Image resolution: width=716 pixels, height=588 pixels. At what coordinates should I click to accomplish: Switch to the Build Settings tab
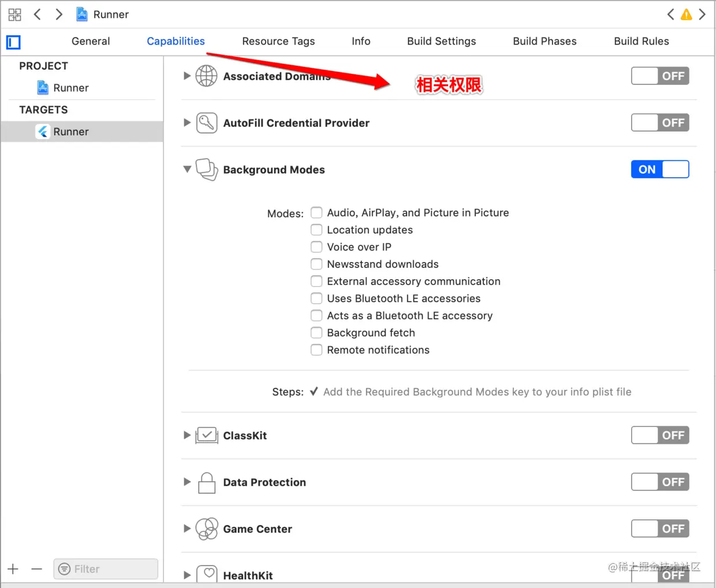pos(441,41)
